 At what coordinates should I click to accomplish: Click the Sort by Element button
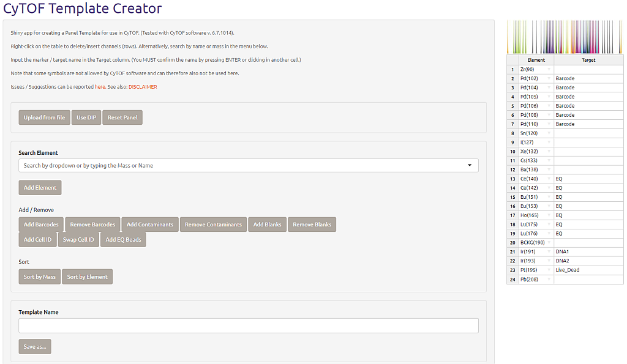point(87,277)
